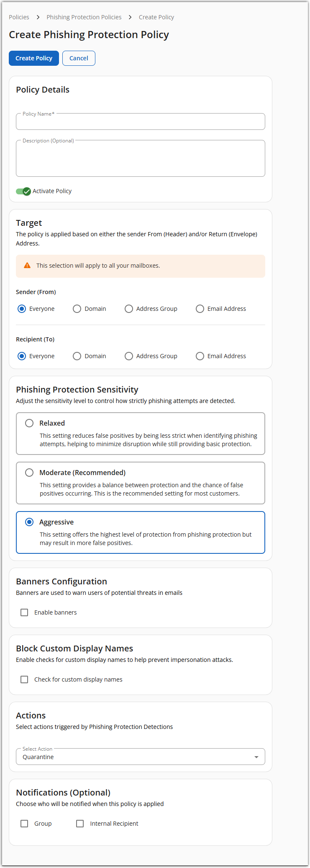Check the Group notification checkbox
The image size is (310, 868).
[x=24, y=823]
